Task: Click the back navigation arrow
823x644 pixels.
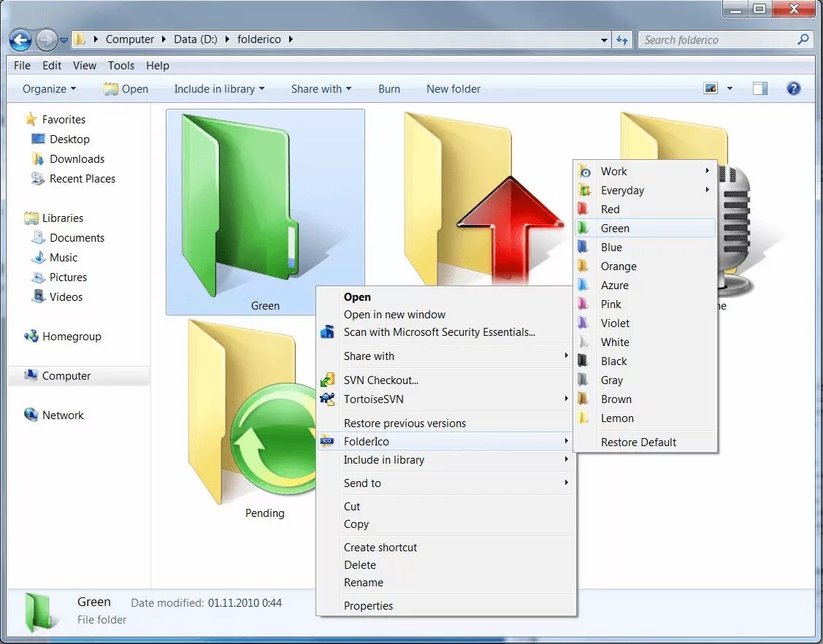Action: click(x=20, y=39)
